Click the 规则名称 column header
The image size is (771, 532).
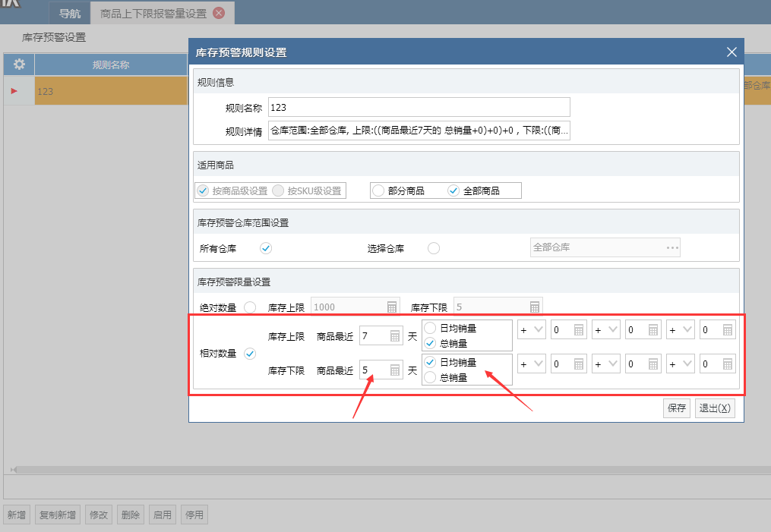(111, 65)
